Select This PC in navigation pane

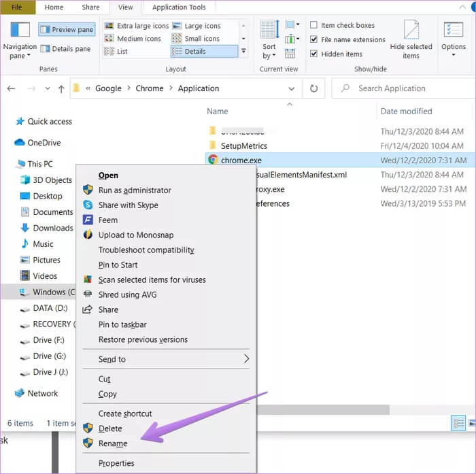[35, 164]
